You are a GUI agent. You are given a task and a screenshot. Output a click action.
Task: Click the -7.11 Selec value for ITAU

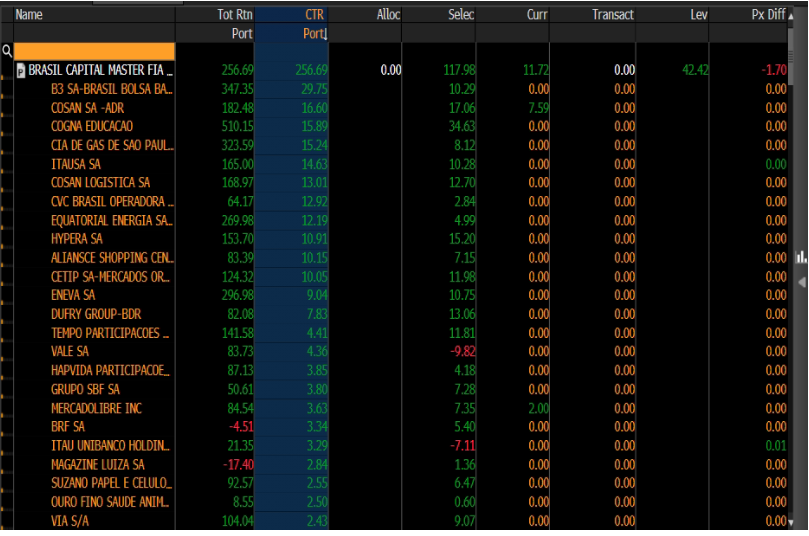[x=462, y=446]
